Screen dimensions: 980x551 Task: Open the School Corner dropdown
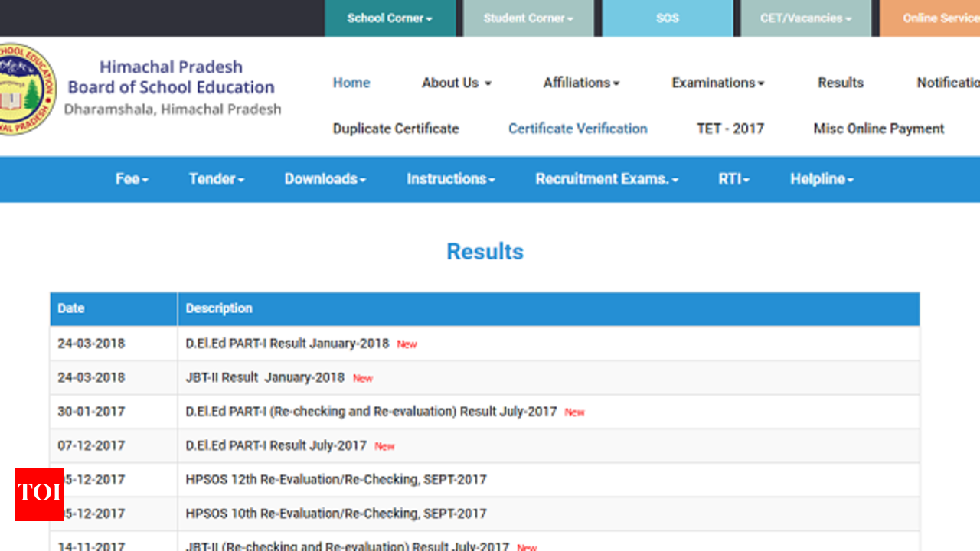[x=390, y=18]
